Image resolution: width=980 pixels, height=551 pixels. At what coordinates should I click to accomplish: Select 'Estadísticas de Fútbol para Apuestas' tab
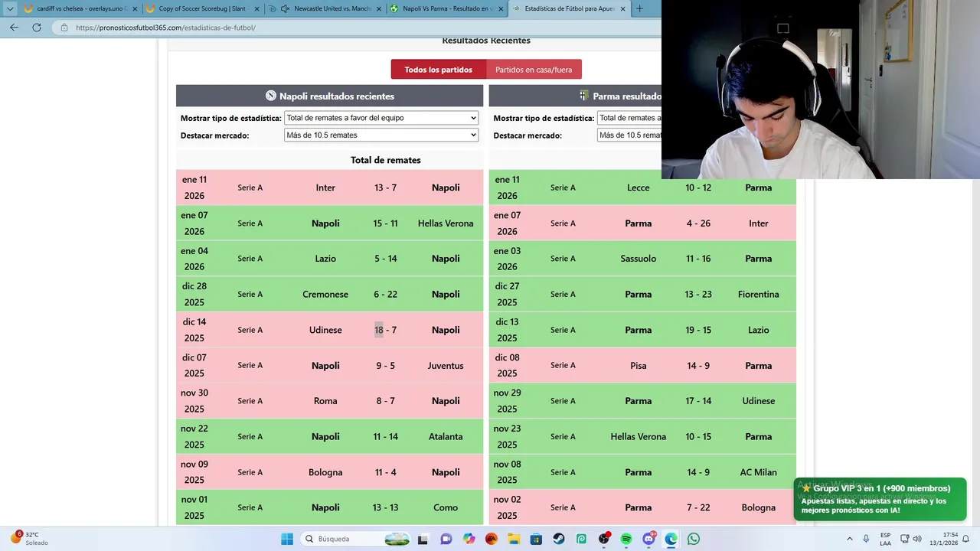point(569,8)
